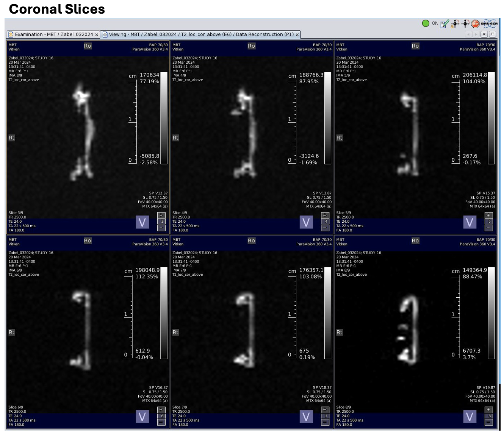504x431 pixels.
Task: Close the Viewing Data Reconstruction tab
Action: (297, 35)
